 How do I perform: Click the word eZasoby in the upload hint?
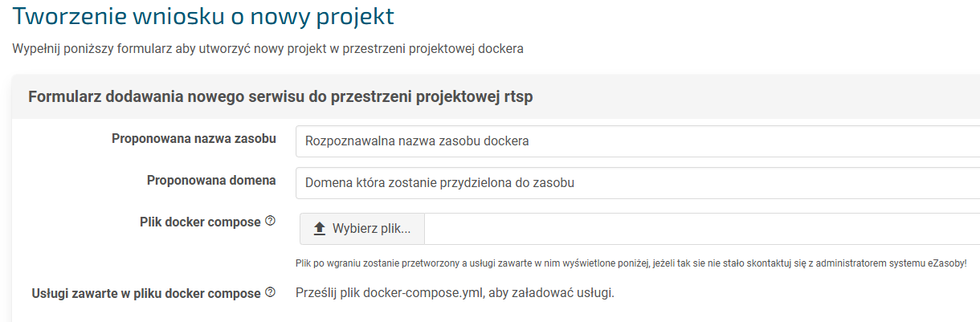pyautogui.click(x=944, y=263)
